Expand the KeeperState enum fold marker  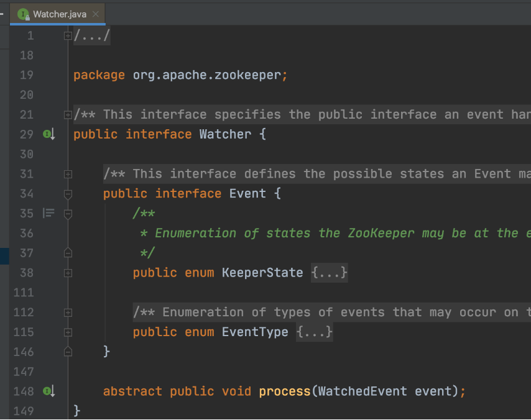pyautogui.click(x=68, y=273)
